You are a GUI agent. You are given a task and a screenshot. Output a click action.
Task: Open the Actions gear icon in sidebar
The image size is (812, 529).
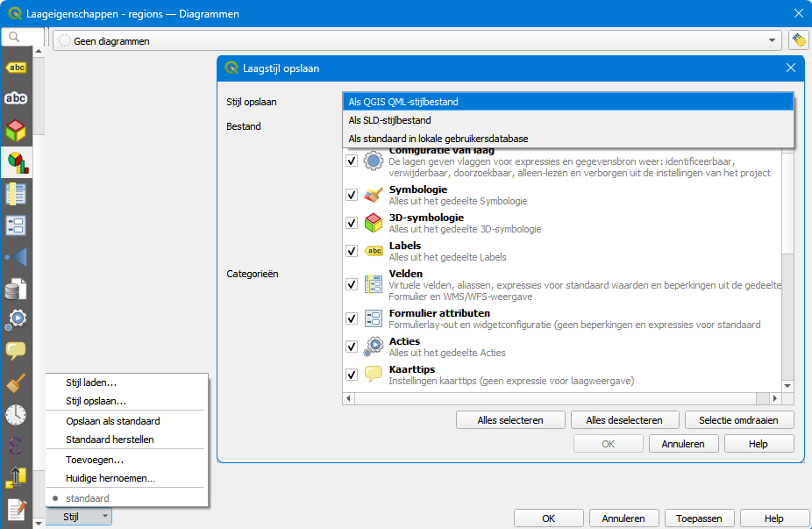16,319
